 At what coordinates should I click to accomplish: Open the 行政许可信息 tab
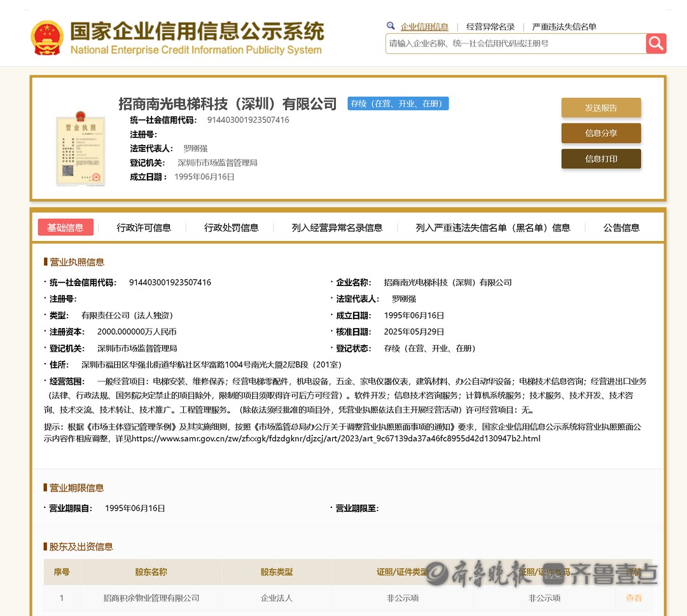pyautogui.click(x=144, y=228)
